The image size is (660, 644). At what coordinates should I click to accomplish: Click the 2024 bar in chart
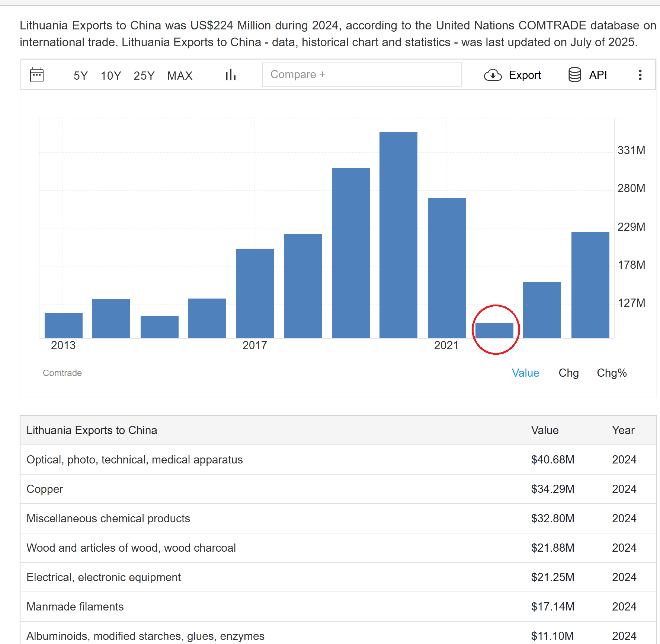point(590,285)
